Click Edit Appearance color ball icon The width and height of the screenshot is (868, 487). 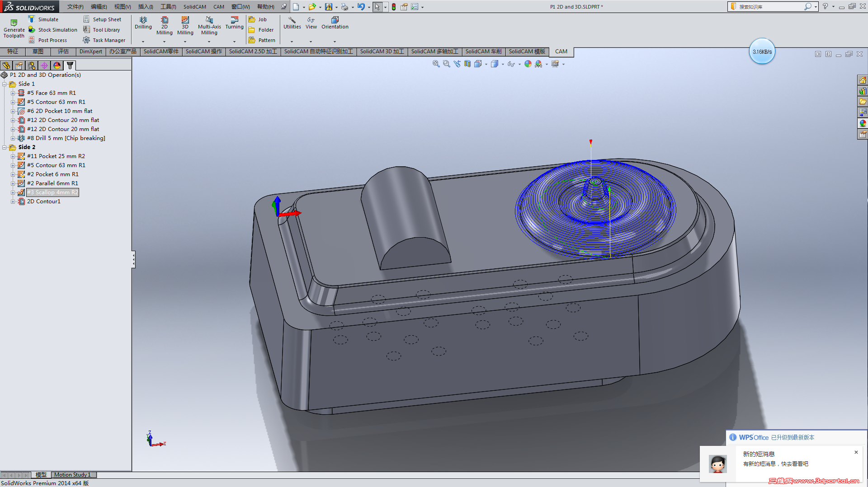point(528,64)
